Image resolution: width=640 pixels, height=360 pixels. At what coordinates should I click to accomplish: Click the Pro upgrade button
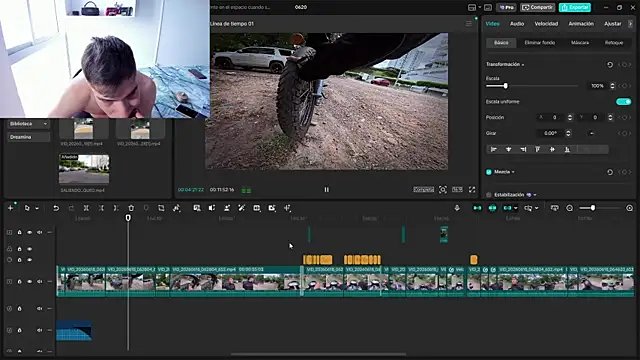click(x=506, y=7)
